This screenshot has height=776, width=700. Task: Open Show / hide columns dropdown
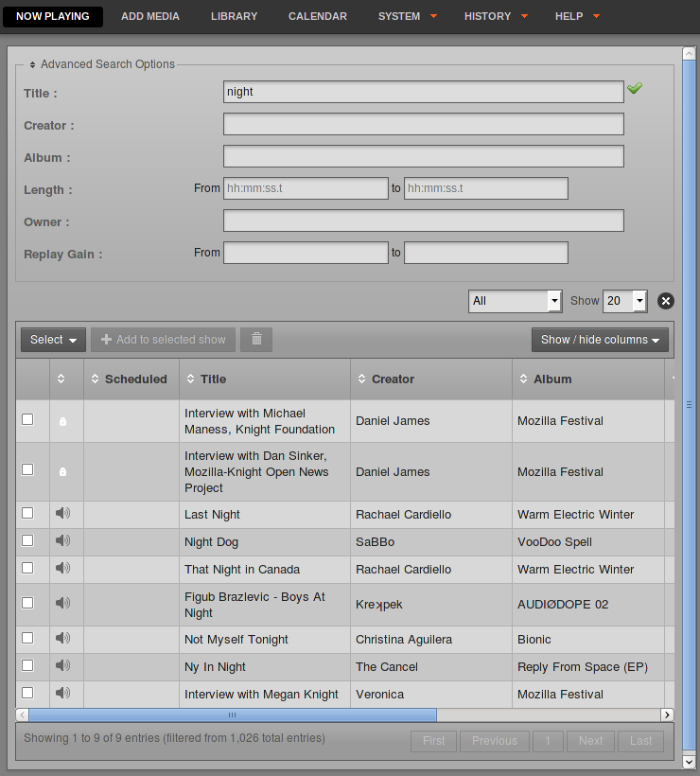(600, 340)
